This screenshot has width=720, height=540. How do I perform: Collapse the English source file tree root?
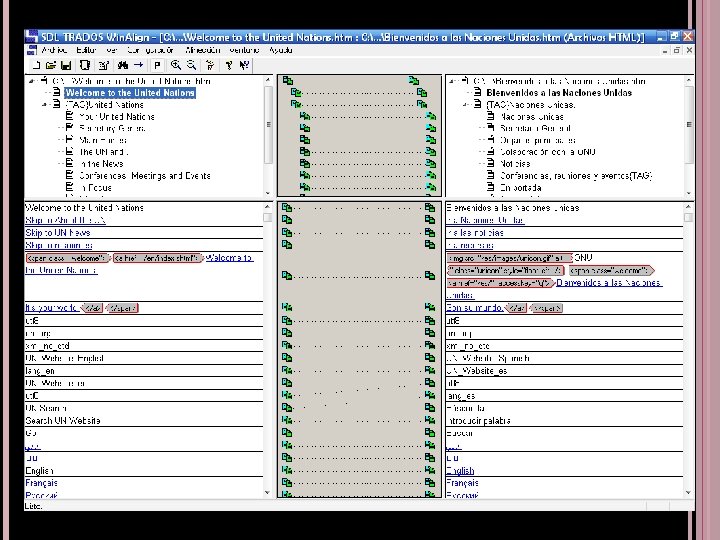coord(31,81)
